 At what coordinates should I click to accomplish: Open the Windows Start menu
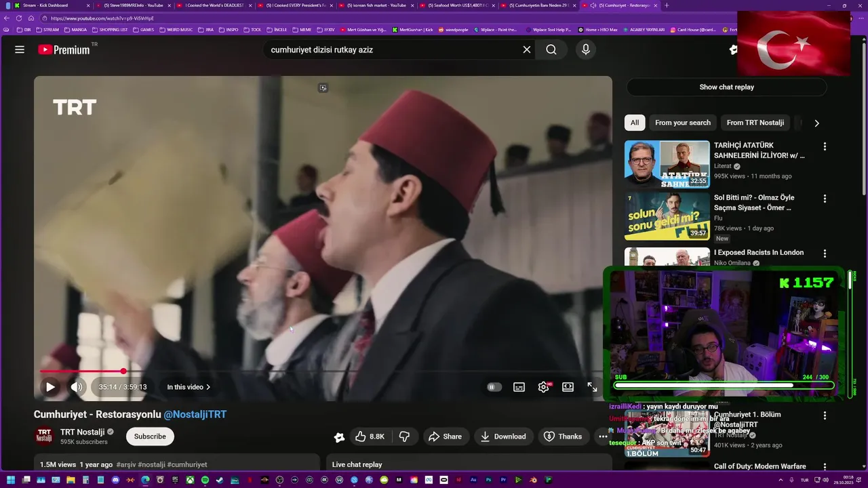[10, 480]
